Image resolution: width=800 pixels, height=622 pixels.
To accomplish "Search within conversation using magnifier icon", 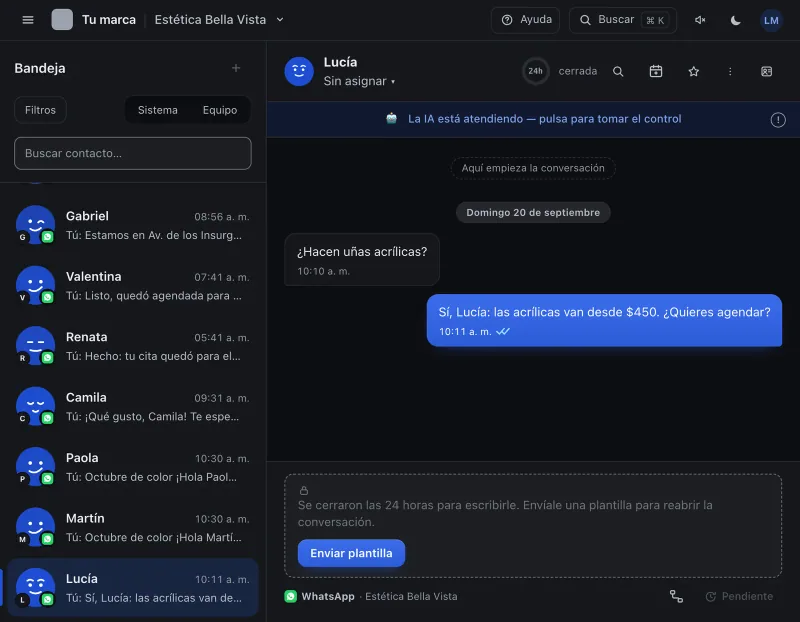I will click(618, 71).
